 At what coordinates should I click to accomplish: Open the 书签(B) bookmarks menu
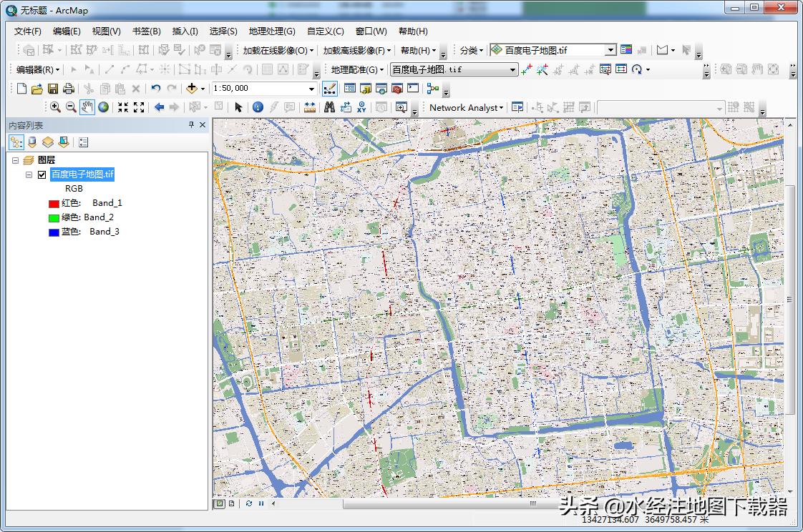pos(146,31)
